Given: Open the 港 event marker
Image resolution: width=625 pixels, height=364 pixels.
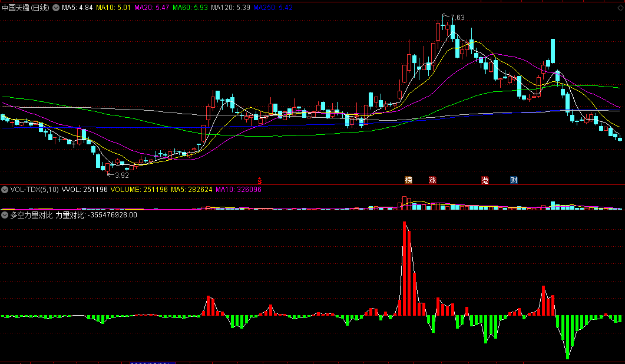Looking at the screenshot, I should click(x=485, y=180).
